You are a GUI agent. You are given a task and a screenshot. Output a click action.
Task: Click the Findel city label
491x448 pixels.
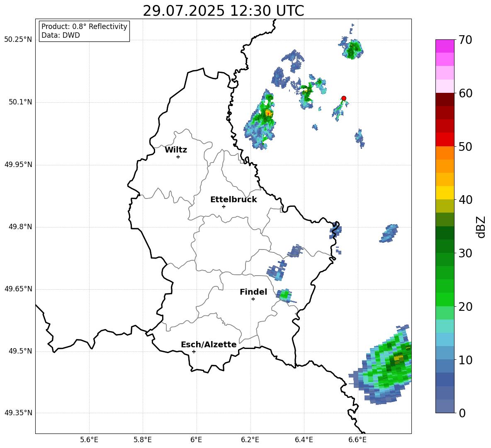point(253,292)
